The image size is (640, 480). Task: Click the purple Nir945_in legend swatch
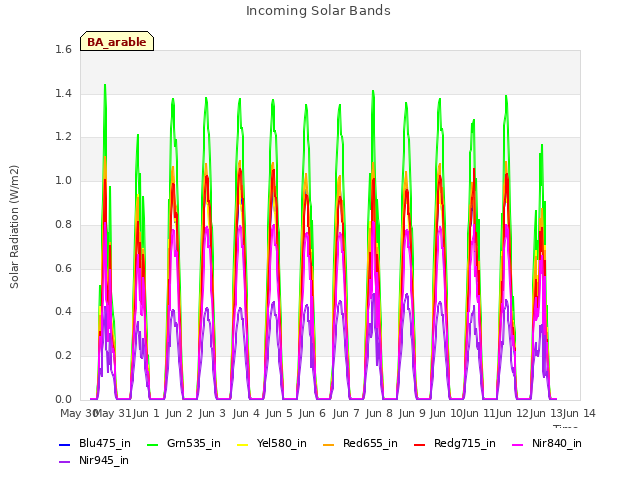(65, 462)
